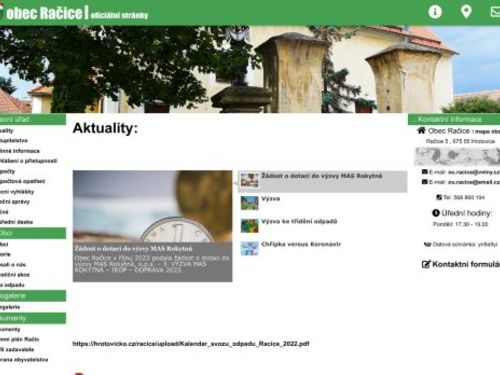Viewport: 500px width, 375px height.
Task: Click the home icon beside Obec Račice
Action: [421, 130]
